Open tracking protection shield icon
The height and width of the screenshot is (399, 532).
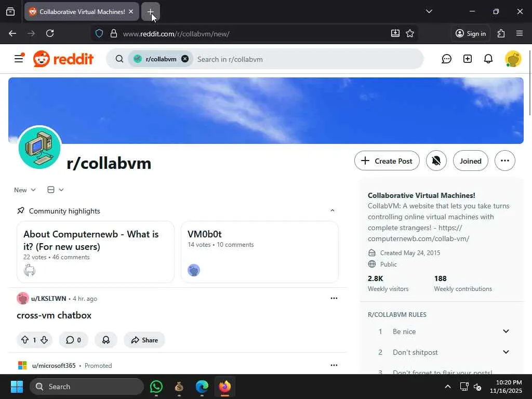click(x=99, y=33)
